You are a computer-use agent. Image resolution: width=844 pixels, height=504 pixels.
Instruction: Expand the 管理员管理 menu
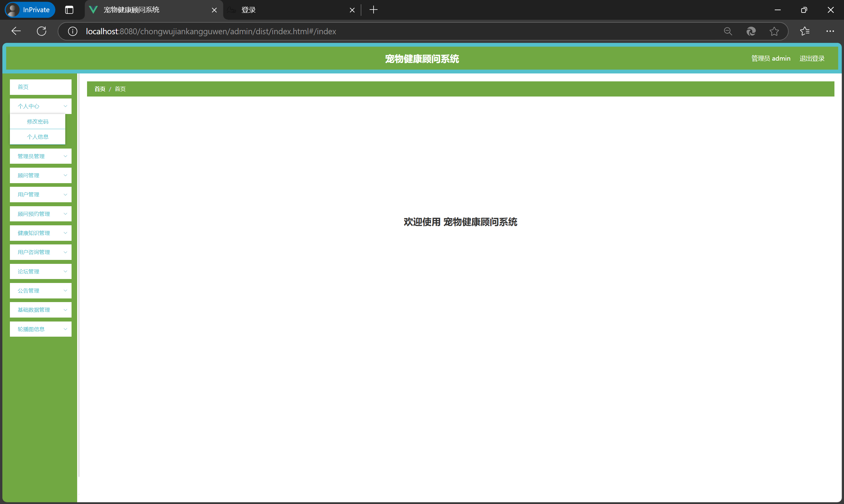(x=41, y=156)
